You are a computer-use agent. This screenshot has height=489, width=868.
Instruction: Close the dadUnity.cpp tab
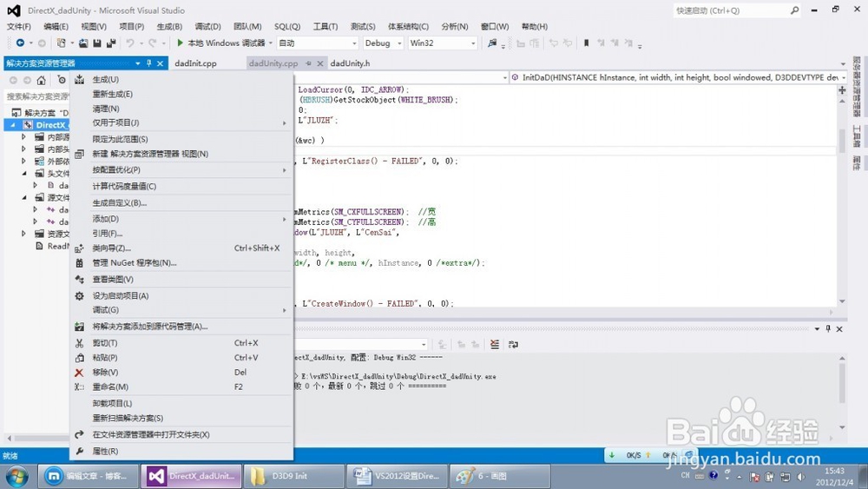pos(320,63)
